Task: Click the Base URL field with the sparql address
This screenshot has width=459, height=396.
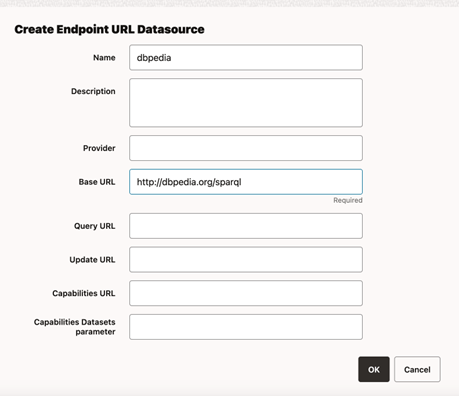Action: pos(246,182)
